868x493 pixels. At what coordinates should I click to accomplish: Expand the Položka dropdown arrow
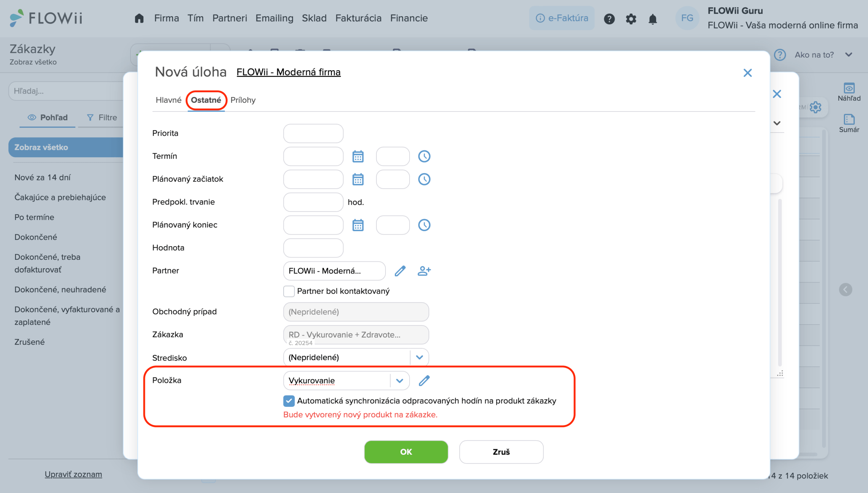point(399,381)
